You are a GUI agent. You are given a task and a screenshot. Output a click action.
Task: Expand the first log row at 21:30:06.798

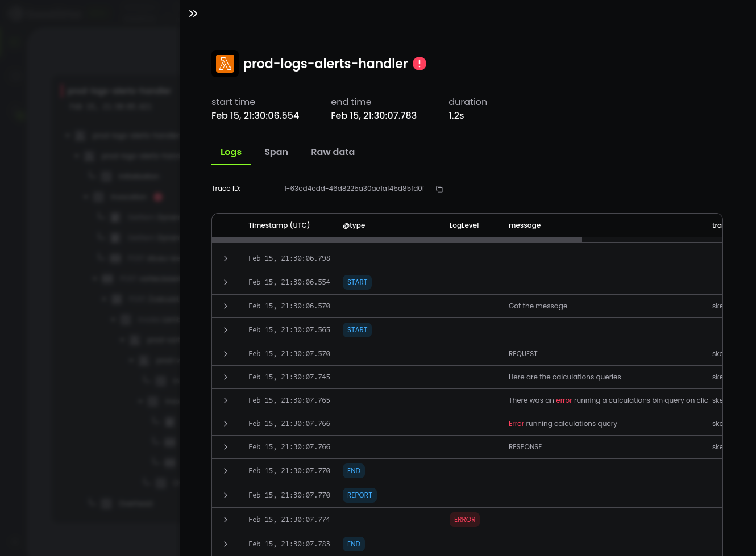coord(226,258)
